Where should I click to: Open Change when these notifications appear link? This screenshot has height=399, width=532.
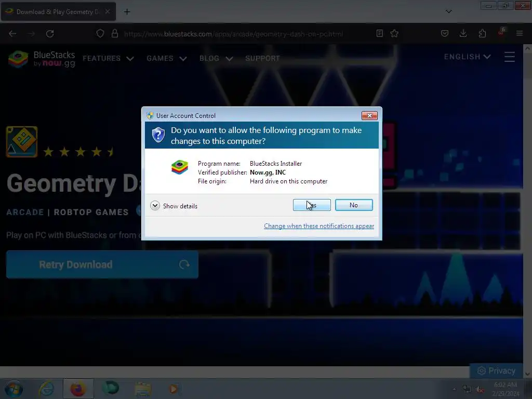click(319, 226)
